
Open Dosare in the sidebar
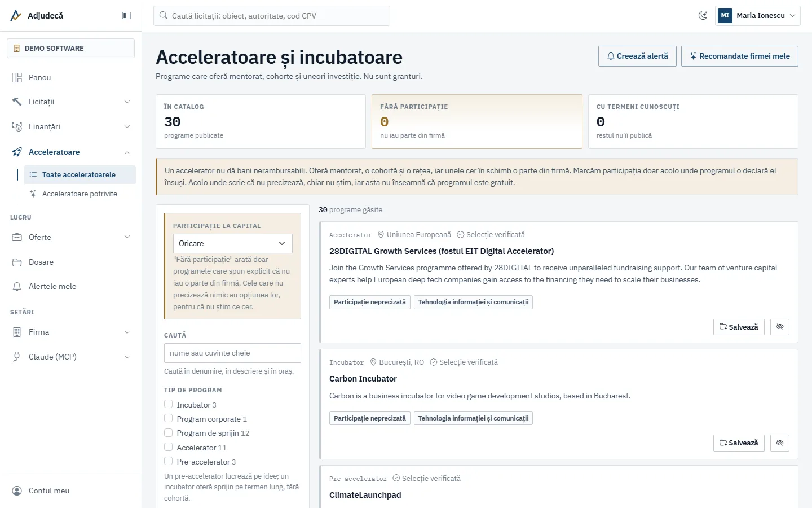tap(70, 262)
